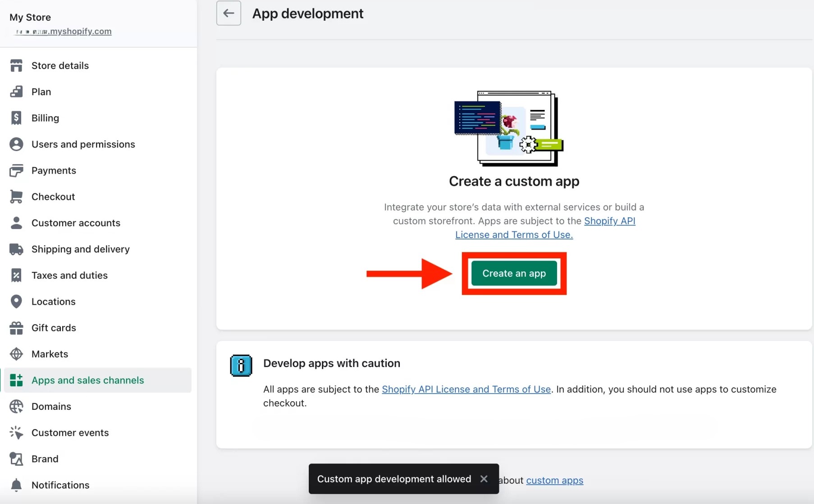Image resolution: width=814 pixels, height=504 pixels.
Task: Click the Domains globe icon
Action: click(x=16, y=406)
